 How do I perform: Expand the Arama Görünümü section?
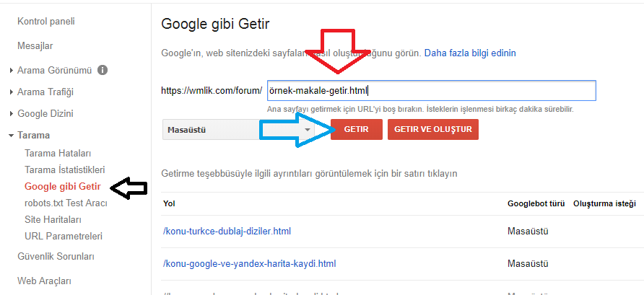click(54, 71)
